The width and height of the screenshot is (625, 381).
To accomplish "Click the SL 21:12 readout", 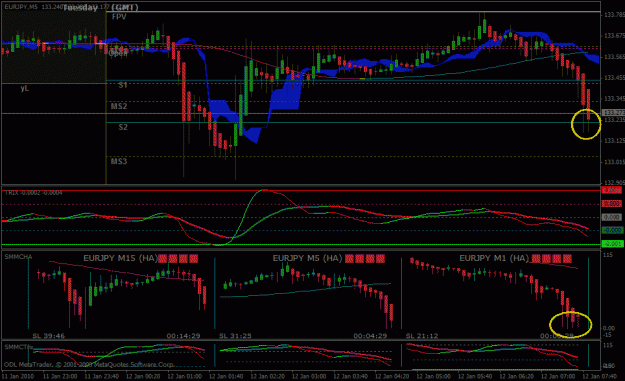I will click(422, 336).
